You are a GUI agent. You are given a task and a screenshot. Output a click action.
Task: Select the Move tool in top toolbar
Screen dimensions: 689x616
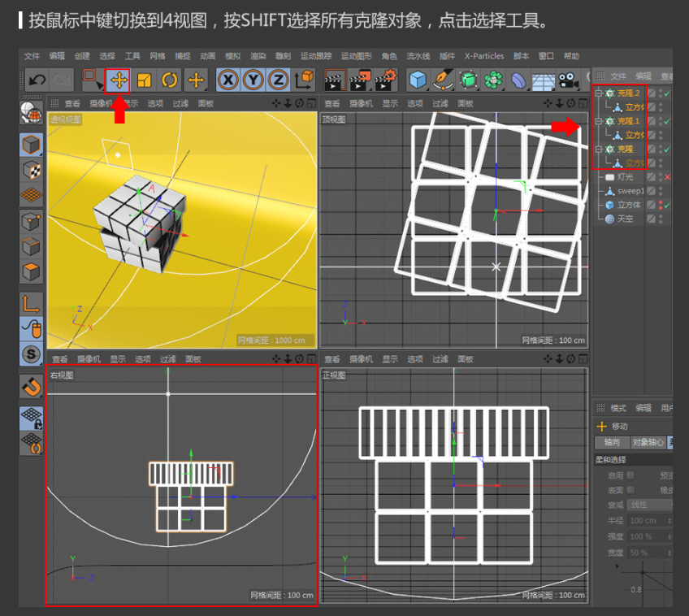(x=119, y=80)
